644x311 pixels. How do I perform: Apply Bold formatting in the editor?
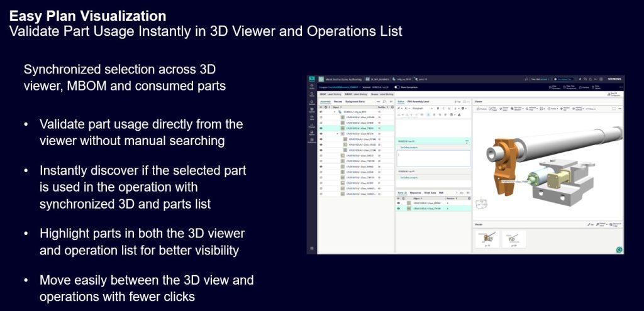pyautogui.click(x=438, y=108)
